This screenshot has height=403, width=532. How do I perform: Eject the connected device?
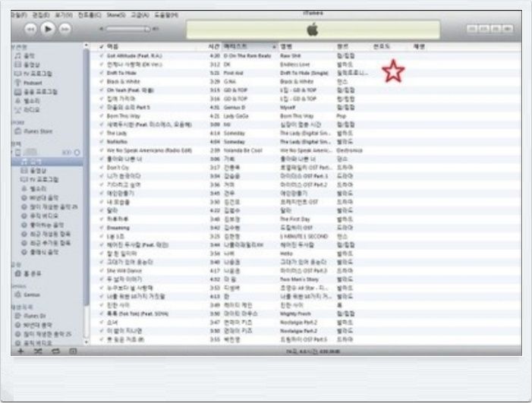click(x=77, y=153)
